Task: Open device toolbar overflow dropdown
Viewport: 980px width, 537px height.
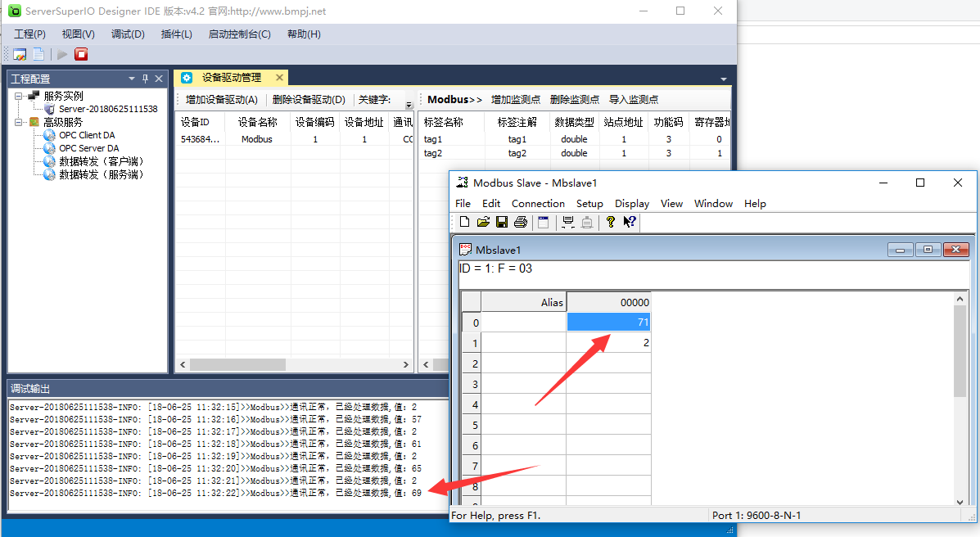Action: [x=409, y=105]
